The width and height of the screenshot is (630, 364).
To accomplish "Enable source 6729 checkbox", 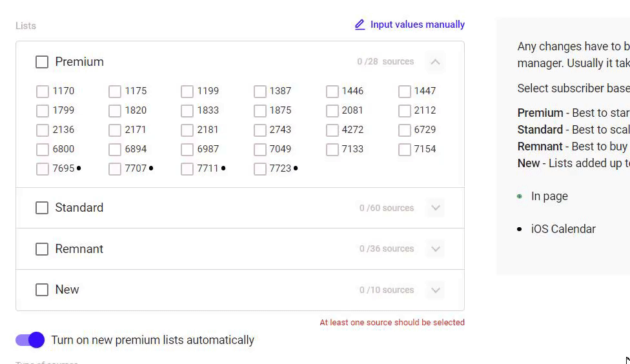I will point(405,130).
